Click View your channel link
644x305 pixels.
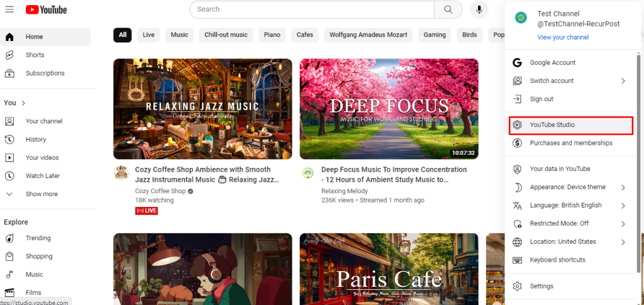click(563, 37)
